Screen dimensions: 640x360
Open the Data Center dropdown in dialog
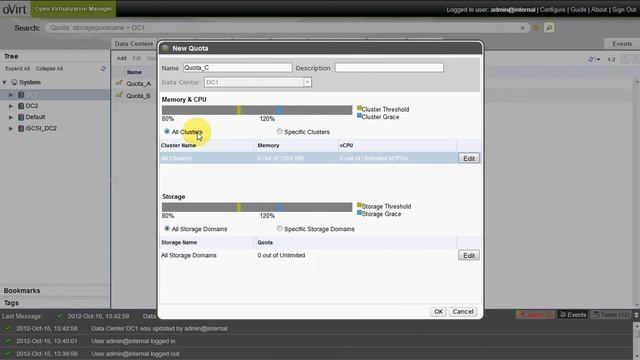(307, 82)
